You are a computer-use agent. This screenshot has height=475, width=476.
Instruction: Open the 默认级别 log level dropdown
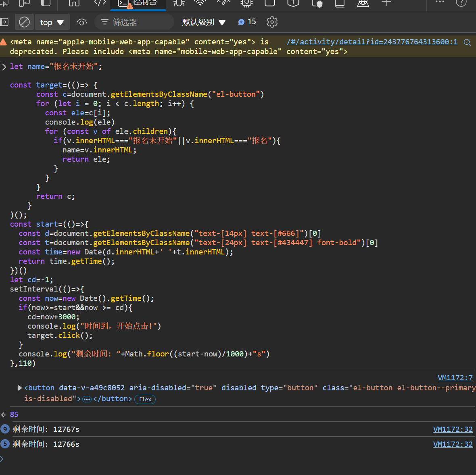204,22
